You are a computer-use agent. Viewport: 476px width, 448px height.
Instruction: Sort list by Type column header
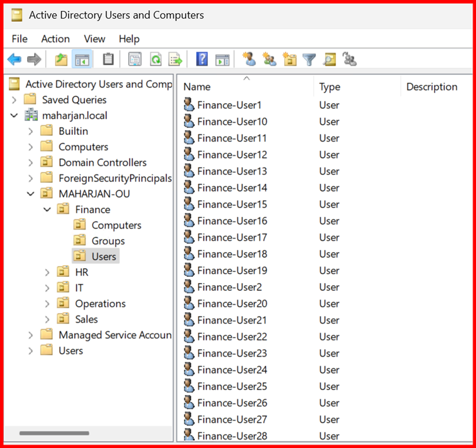329,87
